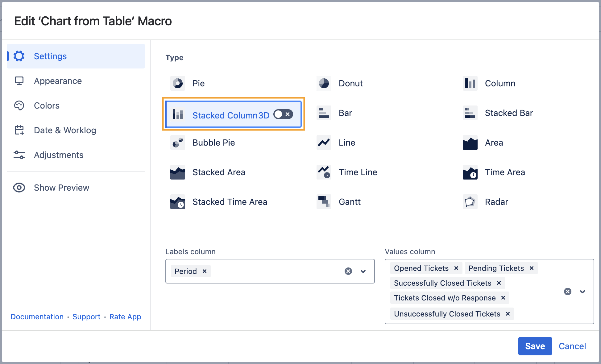Open the Colors palette section
Viewport: 601px width, 364px height.
point(47,105)
